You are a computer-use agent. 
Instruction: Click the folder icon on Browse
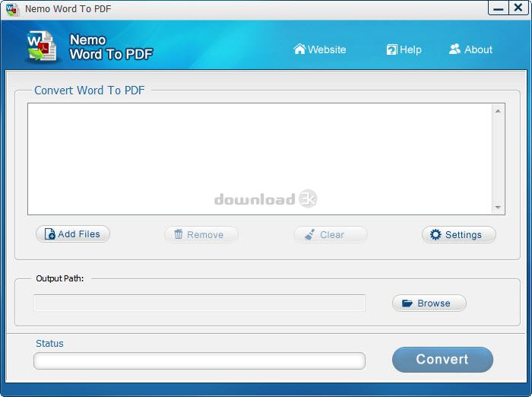407,303
